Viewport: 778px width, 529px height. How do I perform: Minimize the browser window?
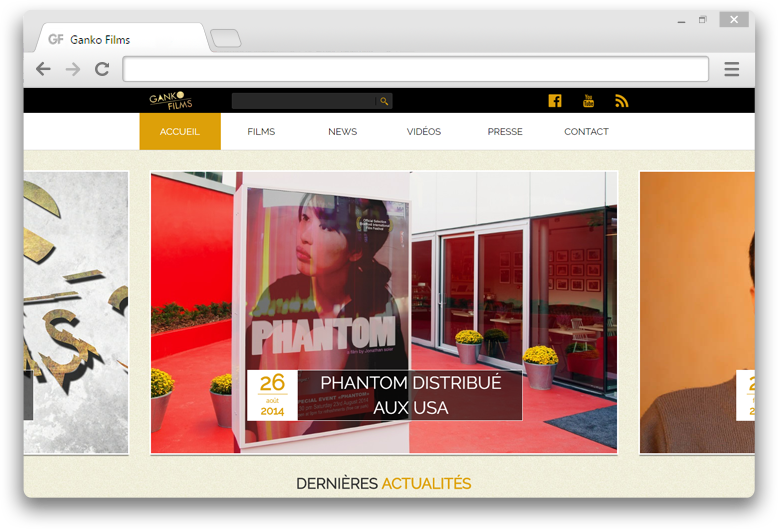681,20
